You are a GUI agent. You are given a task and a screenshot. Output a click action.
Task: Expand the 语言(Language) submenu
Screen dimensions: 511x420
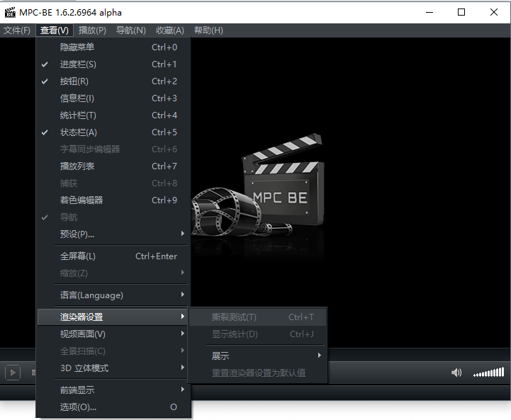point(91,295)
